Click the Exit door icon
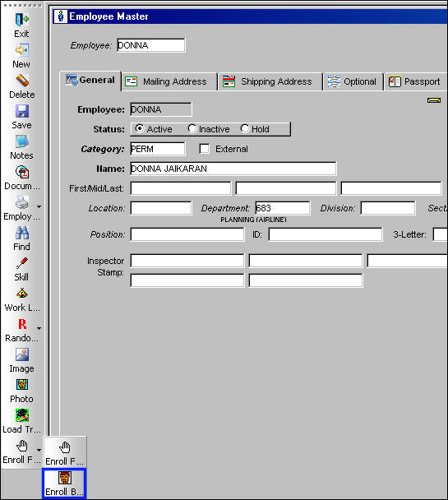448x500 pixels. point(21,20)
